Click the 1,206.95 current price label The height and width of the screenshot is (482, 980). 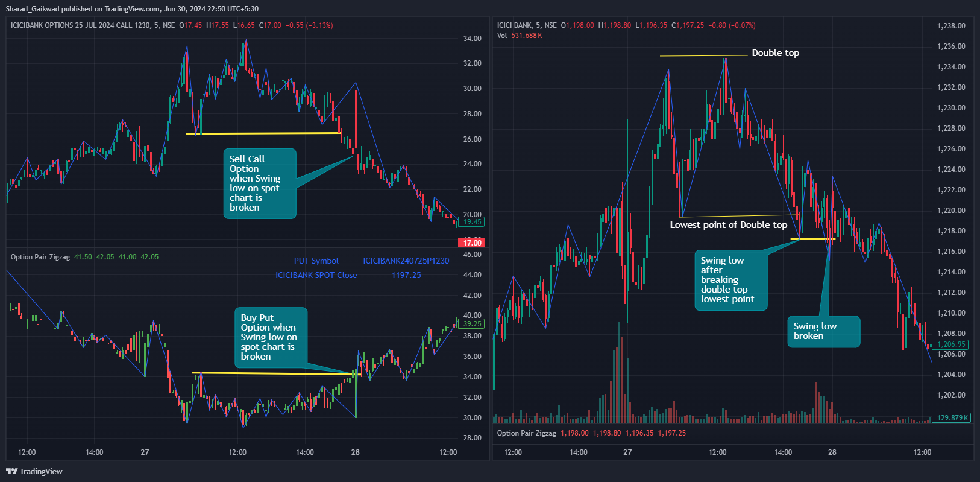pyautogui.click(x=951, y=344)
